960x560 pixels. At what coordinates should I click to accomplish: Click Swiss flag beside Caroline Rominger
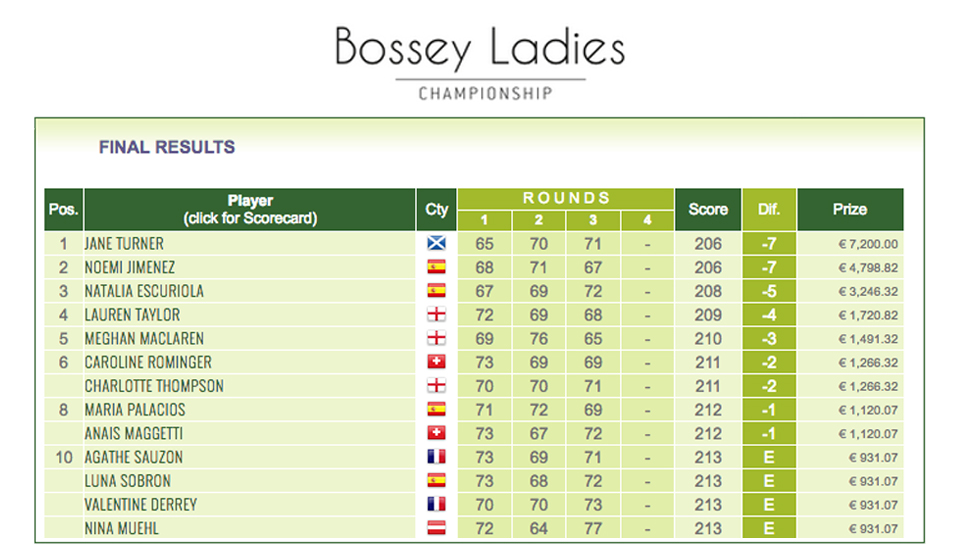click(x=436, y=362)
